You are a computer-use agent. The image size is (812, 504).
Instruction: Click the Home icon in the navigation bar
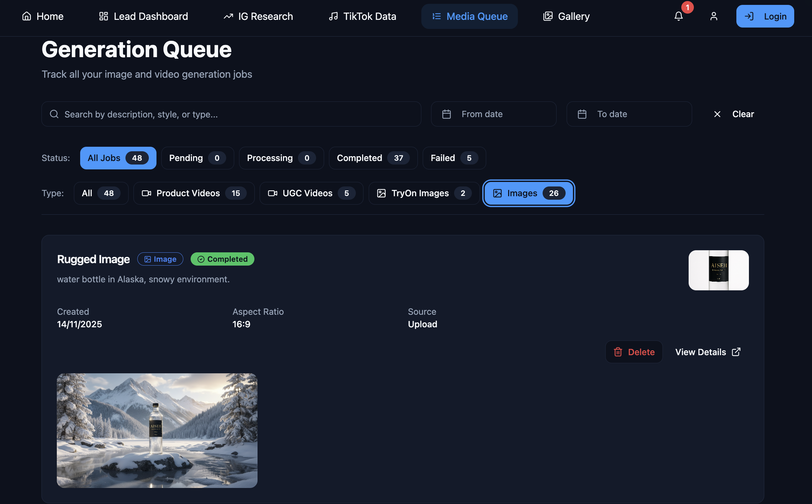pos(27,16)
